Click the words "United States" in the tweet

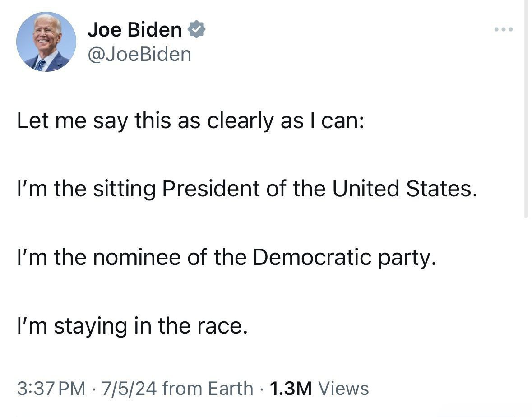coord(404,189)
